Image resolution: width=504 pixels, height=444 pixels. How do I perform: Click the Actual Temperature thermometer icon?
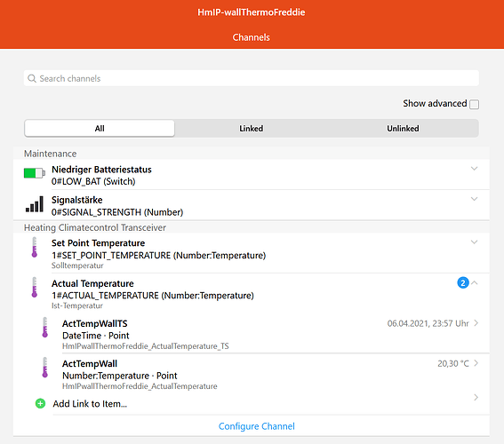[35, 288]
